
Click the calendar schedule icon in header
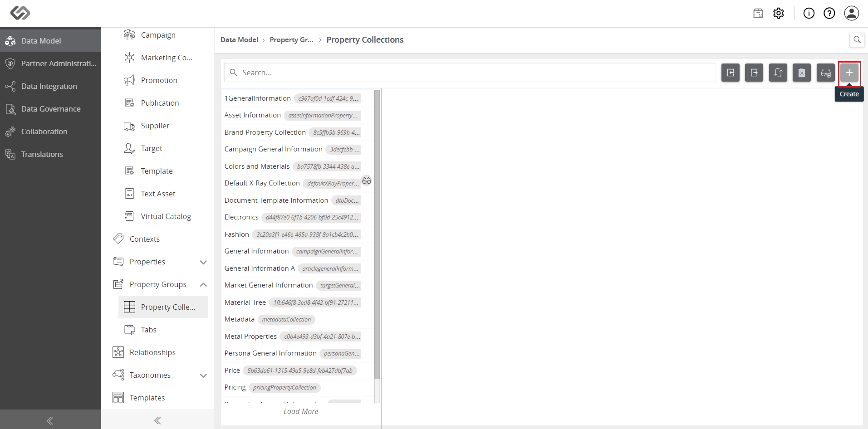[758, 13]
